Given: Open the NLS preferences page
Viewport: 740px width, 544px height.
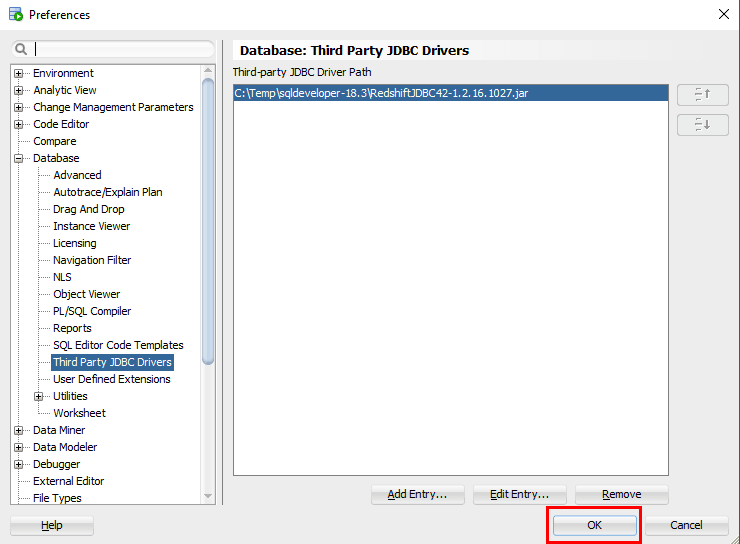Looking at the screenshot, I should coord(62,277).
